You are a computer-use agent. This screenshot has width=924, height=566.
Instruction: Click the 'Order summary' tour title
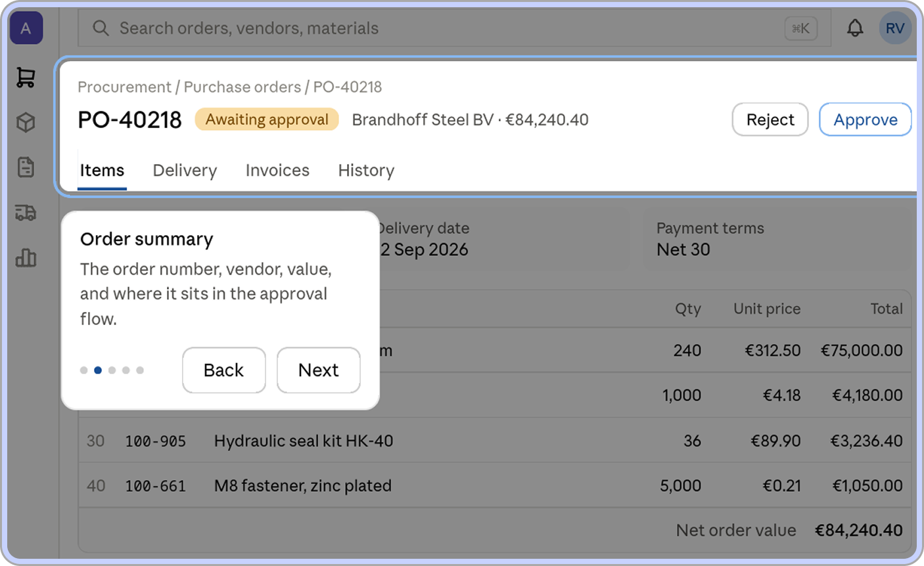(147, 239)
